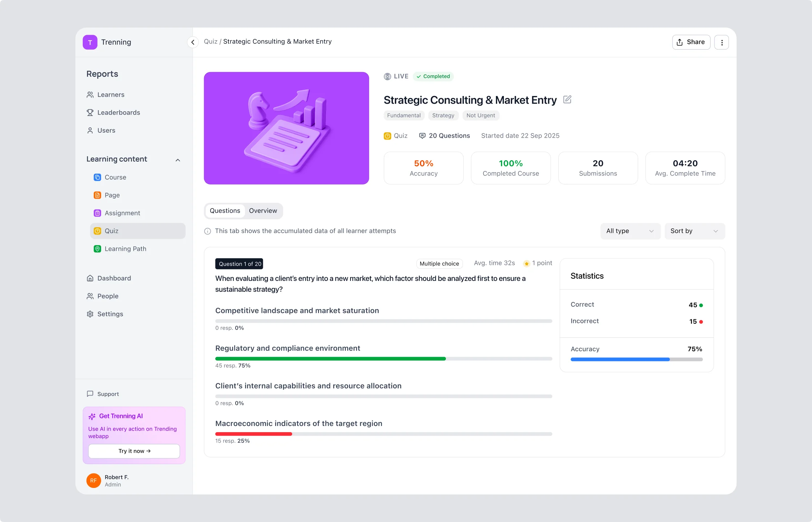Click the Quiz breadcrumb link
Viewport: 812px width, 522px height.
click(210, 41)
